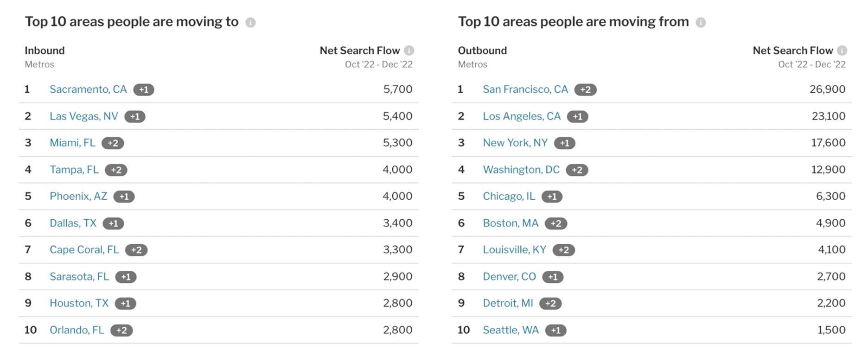
Task: Open the Chicago, IL metro link
Action: [509, 197]
